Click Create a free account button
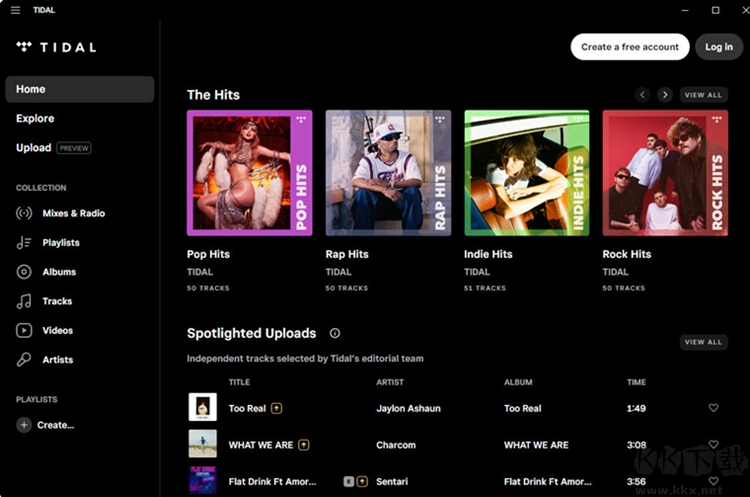The width and height of the screenshot is (750, 497). (630, 47)
